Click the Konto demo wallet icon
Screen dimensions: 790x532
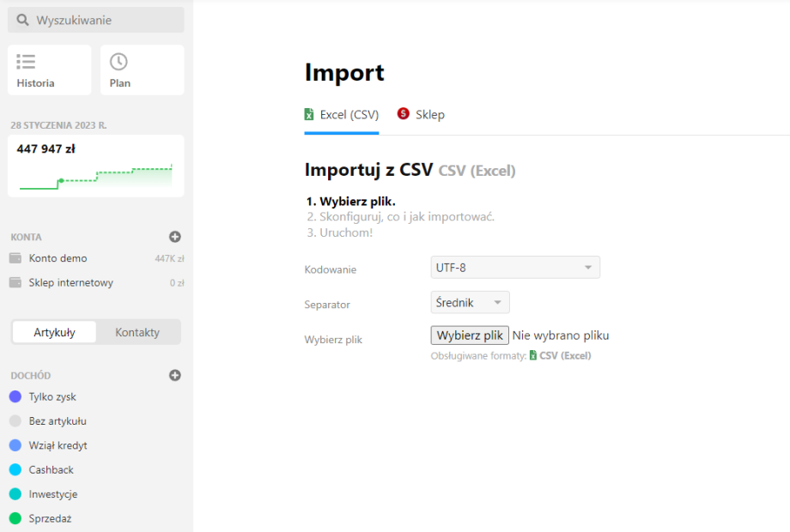tap(15, 258)
